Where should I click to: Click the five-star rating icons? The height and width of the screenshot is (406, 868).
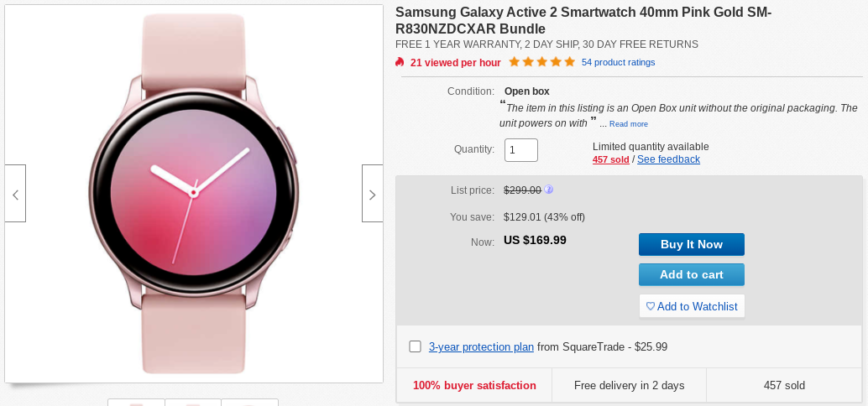pos(548,62)
